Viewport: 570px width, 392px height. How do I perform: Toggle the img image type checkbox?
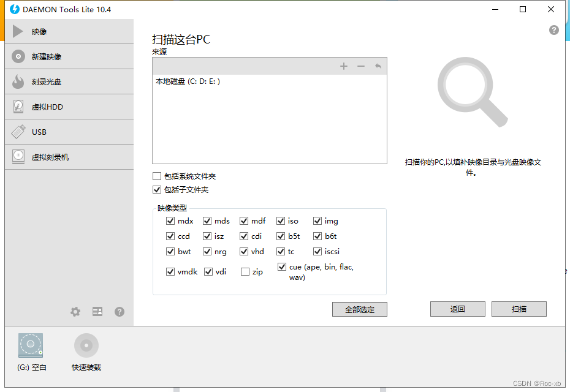pos(317,221)
